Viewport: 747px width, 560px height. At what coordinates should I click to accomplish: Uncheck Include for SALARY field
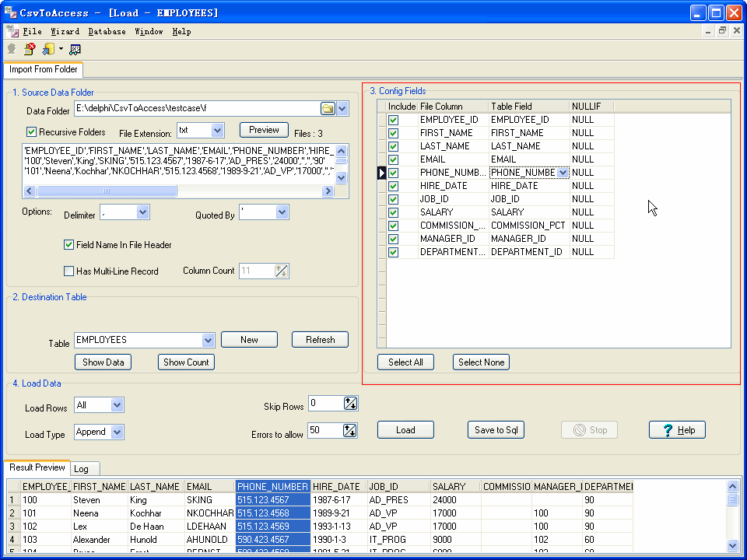point(393,212)
